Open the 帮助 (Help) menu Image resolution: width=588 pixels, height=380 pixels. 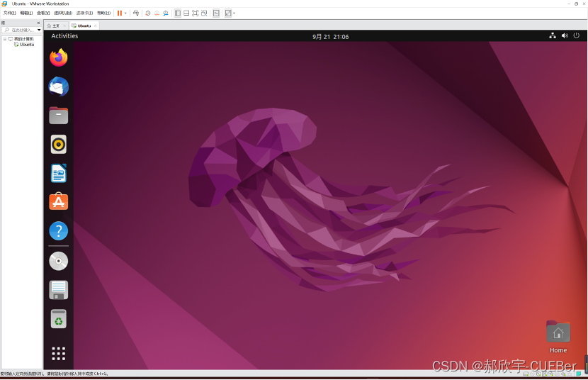(x=104, y=13)
